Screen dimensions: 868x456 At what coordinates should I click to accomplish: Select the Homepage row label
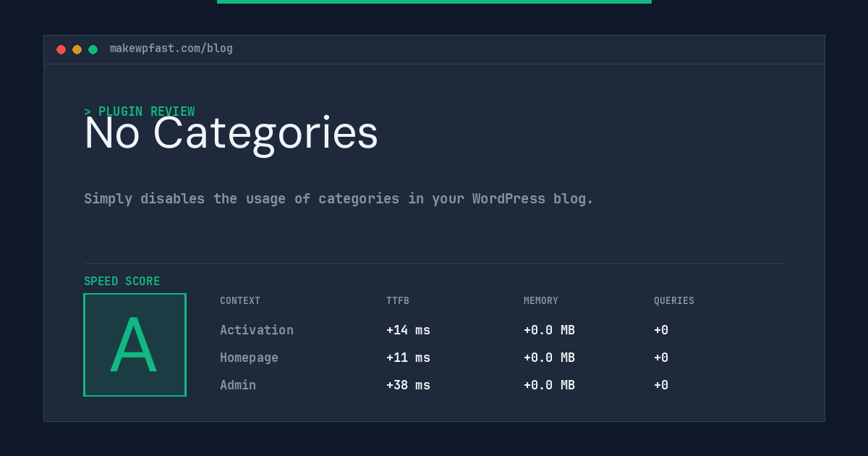coord(249,358)
